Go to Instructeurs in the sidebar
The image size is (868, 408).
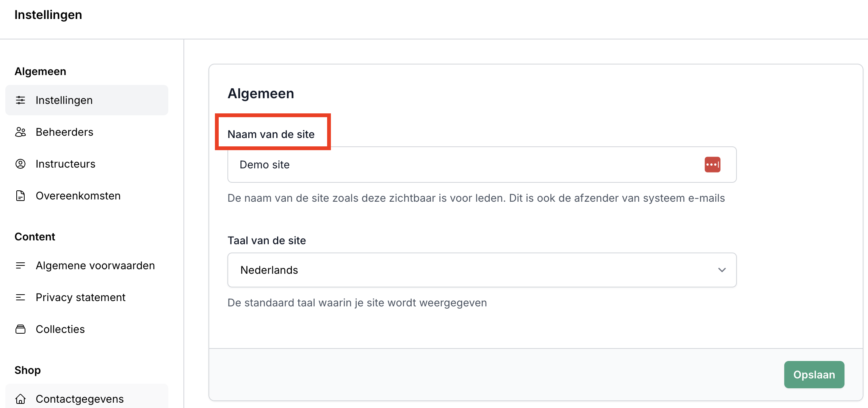coord(66,164)
